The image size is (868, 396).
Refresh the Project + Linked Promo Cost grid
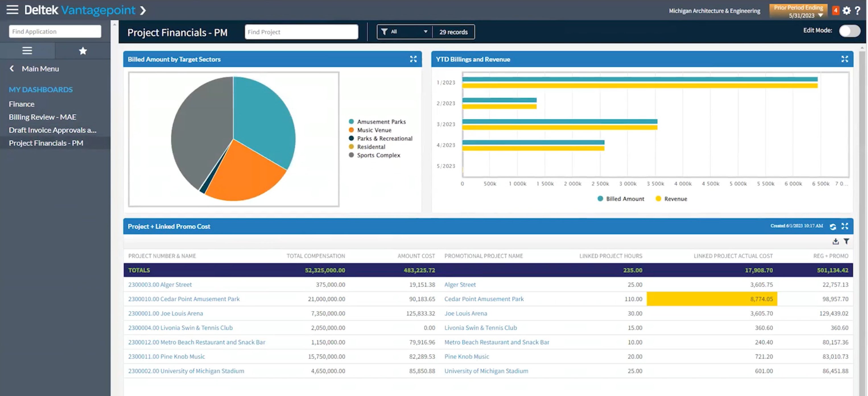[833, 226]
